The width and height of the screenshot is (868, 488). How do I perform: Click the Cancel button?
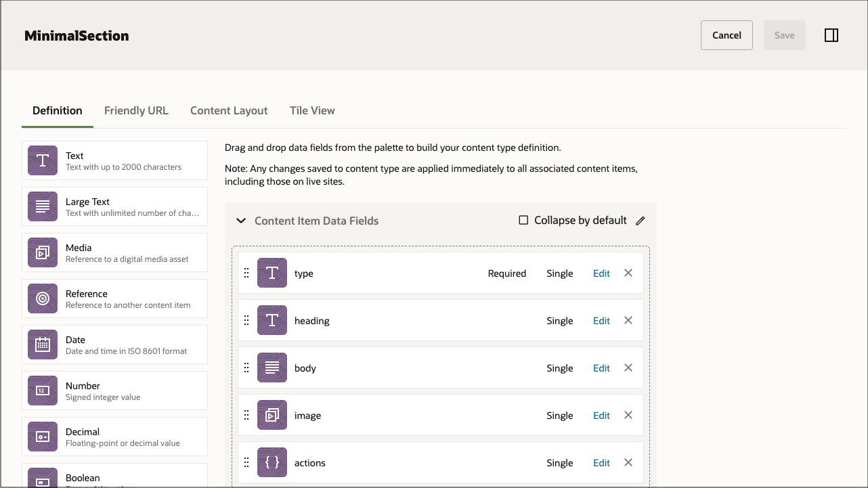coord(726,35)
